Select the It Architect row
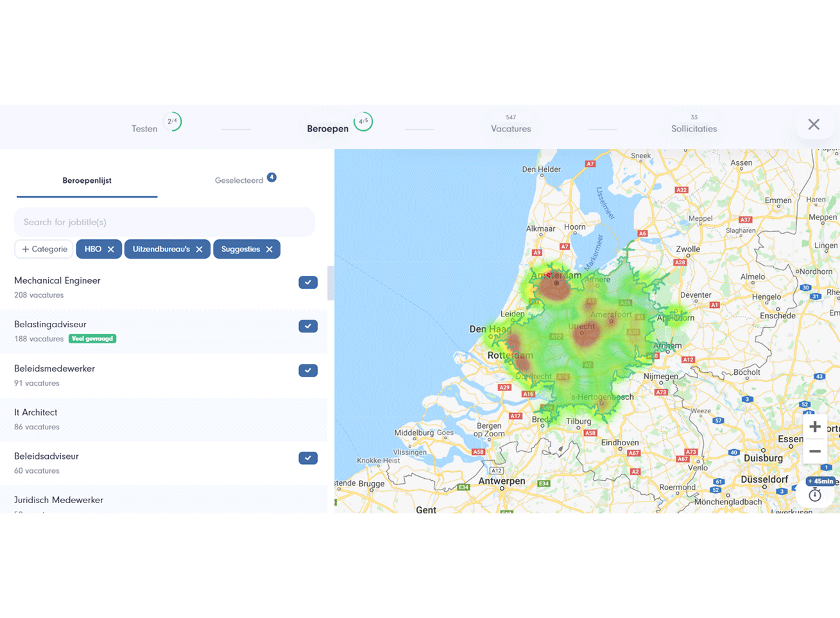Image resolution: width=840 pixels, height=618 pixels. [x=164, y=419]
